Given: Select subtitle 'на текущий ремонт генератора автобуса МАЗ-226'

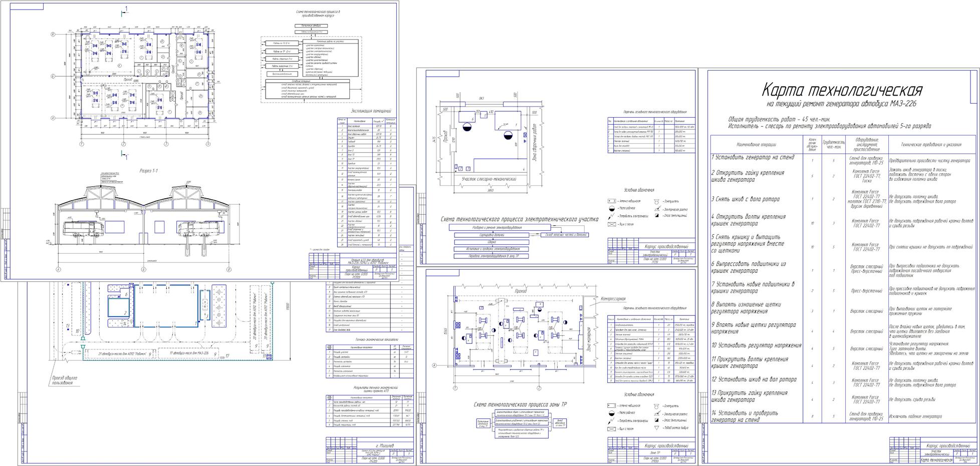Looking at the screenshot, I should point(842,104).
